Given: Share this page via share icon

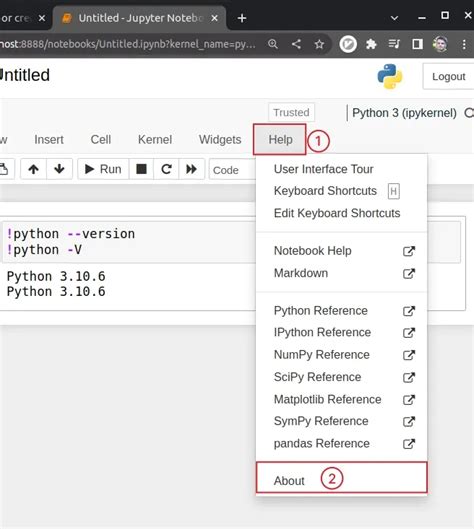Looking at the screenshot, I should [x=296, y=44].
